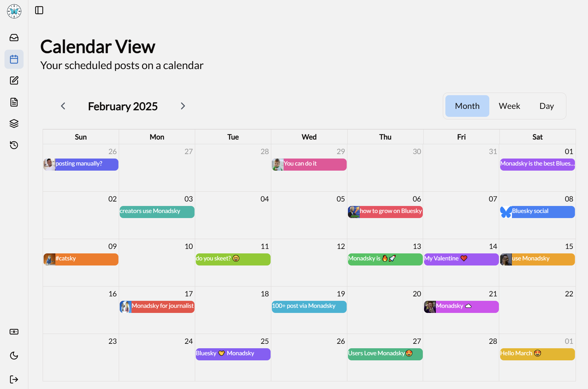Go to previous month with left chevron
Image resolution: width=588 pixels, height=389 pixels.
63,106
